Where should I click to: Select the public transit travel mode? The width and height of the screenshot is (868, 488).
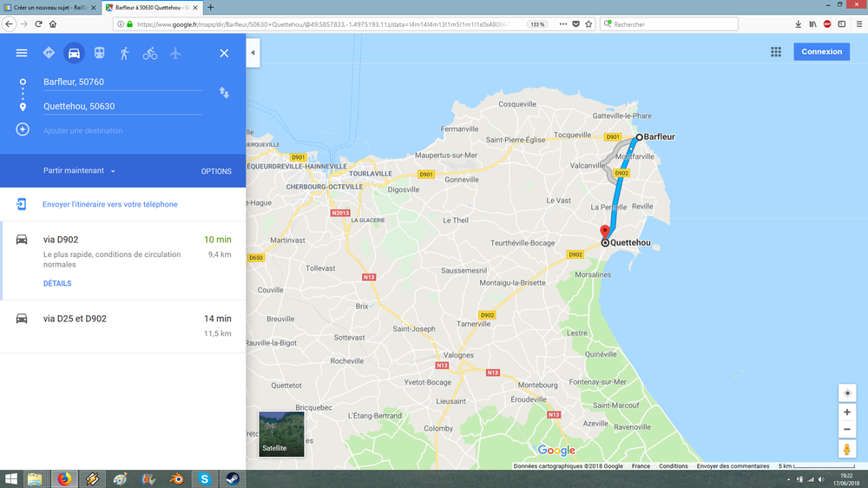point(99,53)
